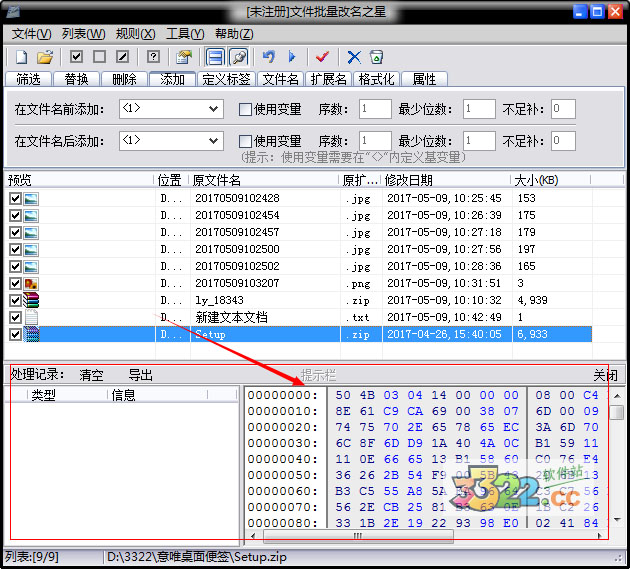Viewport: 630px width, 569px height.
Task: Open the 文件(V) menu
Action: pyautogui.click(x=31, y=34)
